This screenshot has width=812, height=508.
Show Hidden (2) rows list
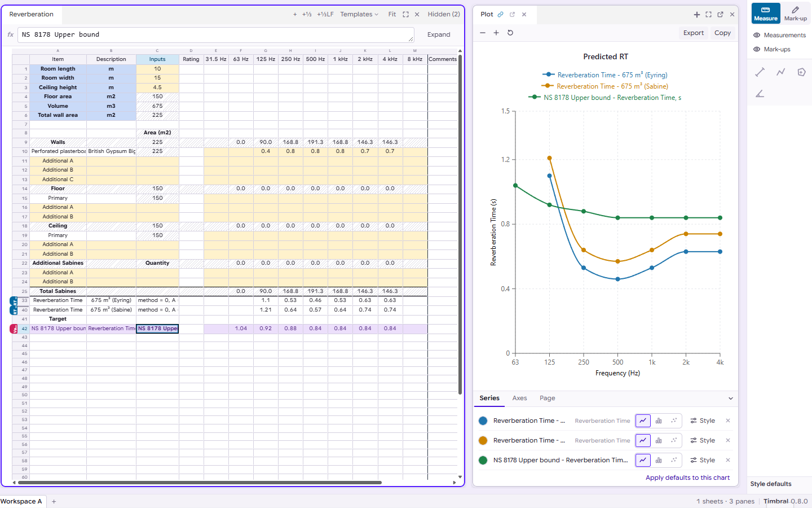(x=444, y=15)
